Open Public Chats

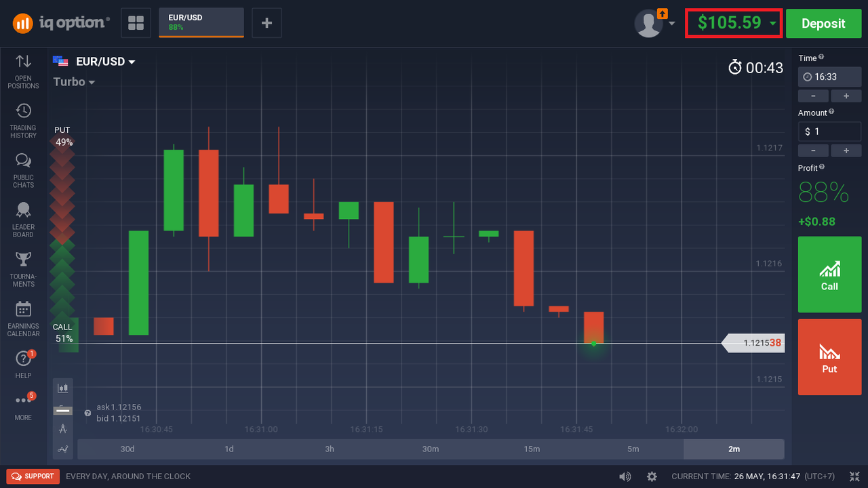point(23,170)
